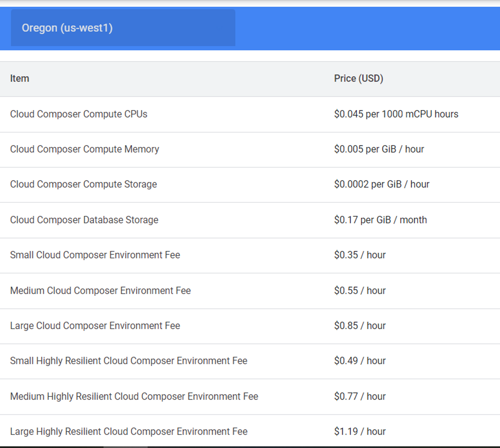Click the $0.045 per 1000 mCPU hours price
The image size is (500, 448).
pyautogui.click(x=396, y=114)
